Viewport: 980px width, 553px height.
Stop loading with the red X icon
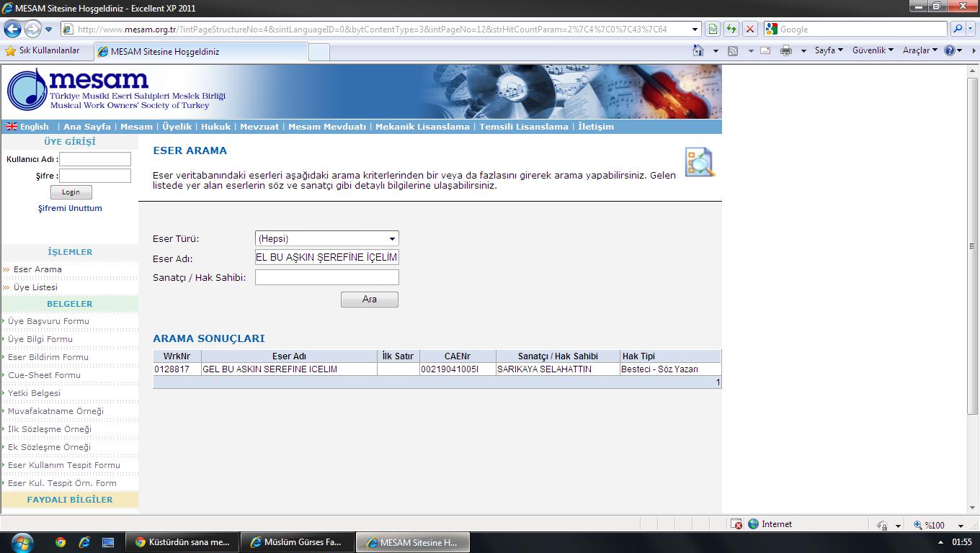coord(749,29)
